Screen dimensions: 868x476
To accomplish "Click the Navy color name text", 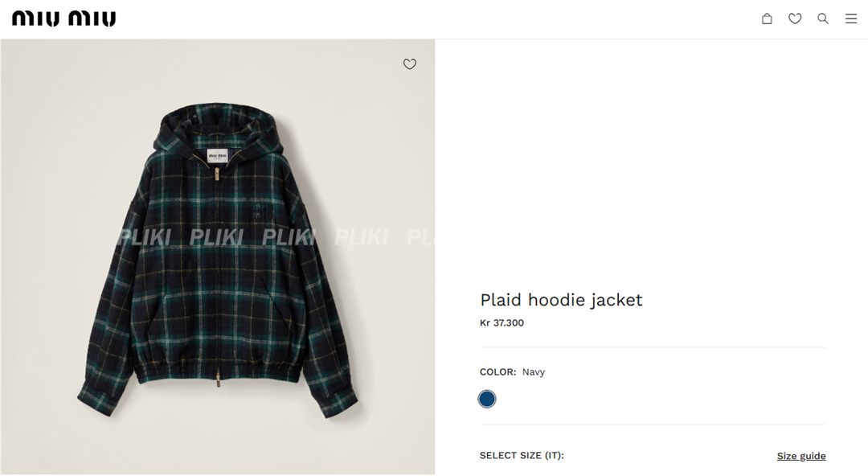I will click(534, 371).
